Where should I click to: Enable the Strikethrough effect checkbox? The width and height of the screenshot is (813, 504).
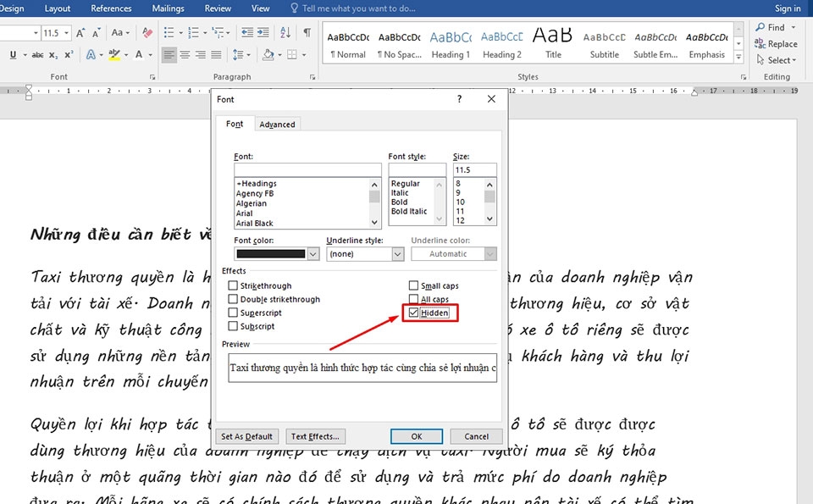233,286
